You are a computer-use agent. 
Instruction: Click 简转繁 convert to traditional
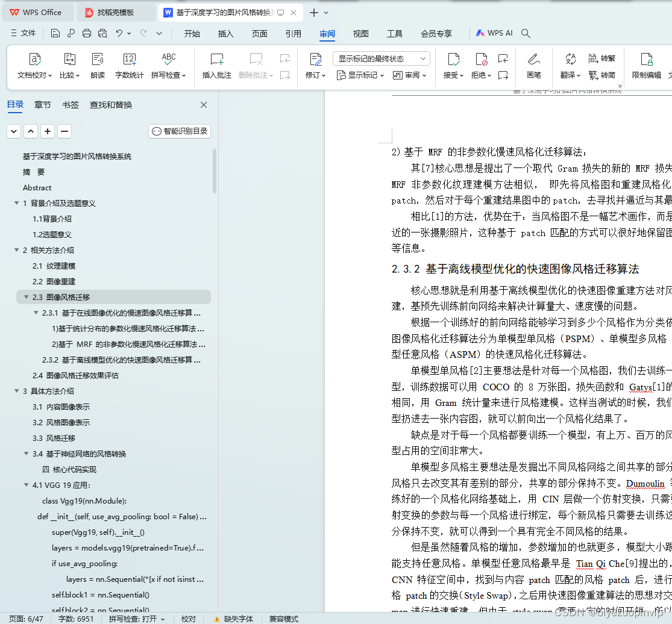[x=601, y=58]
